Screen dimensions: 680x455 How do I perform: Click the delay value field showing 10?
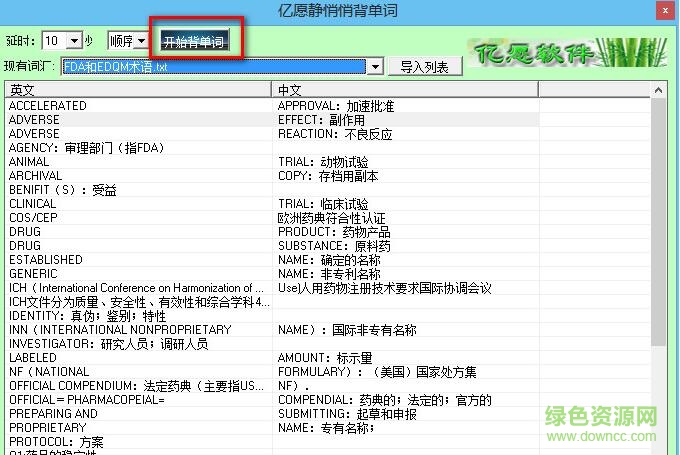55,41
